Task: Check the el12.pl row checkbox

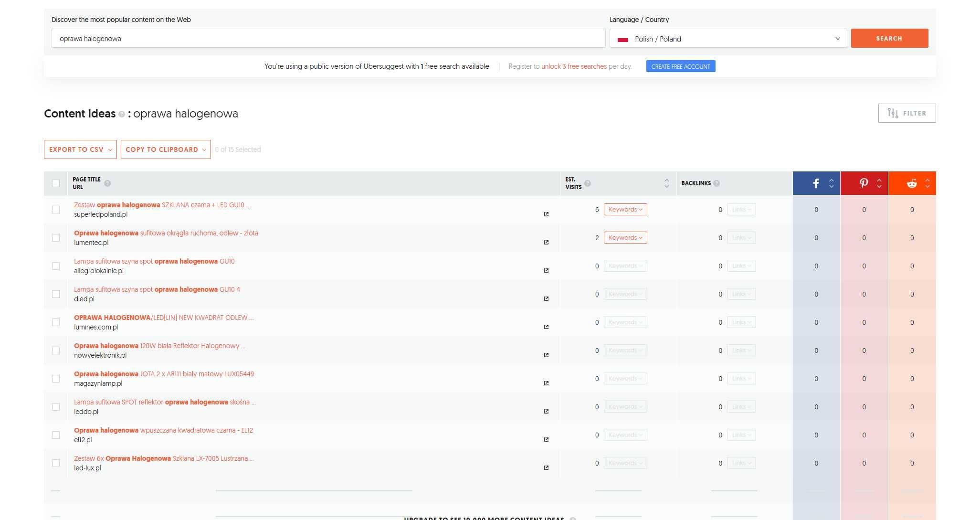Action: (x=56, y=435)
